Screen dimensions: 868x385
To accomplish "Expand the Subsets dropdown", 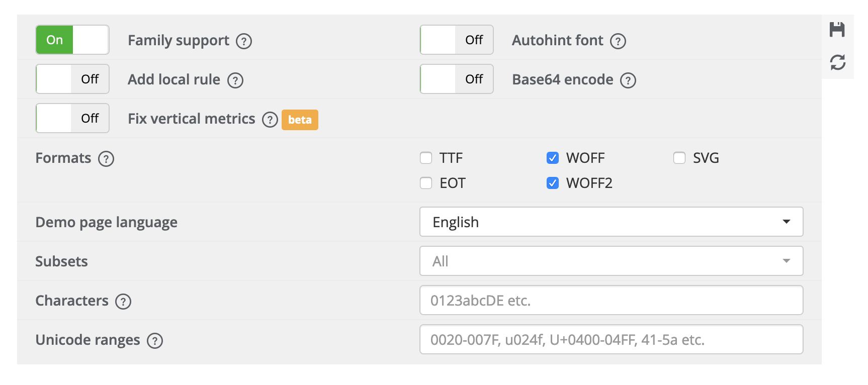I will pos(611,261).
